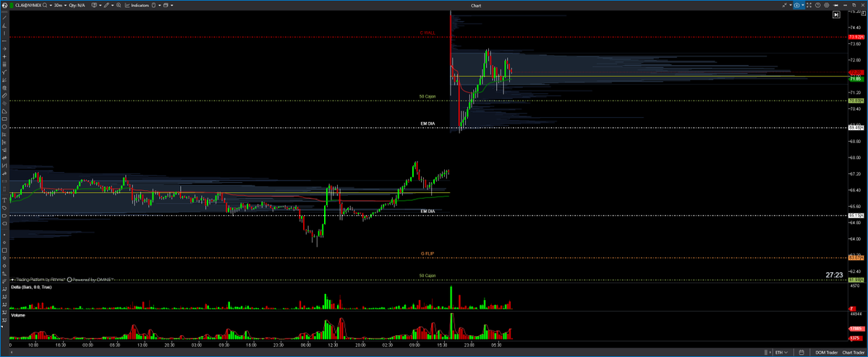The height and width of the screenshot is (357, 868).
Task: Expand the window layout dropdown arrow
Action: click(x=171, y=6)
